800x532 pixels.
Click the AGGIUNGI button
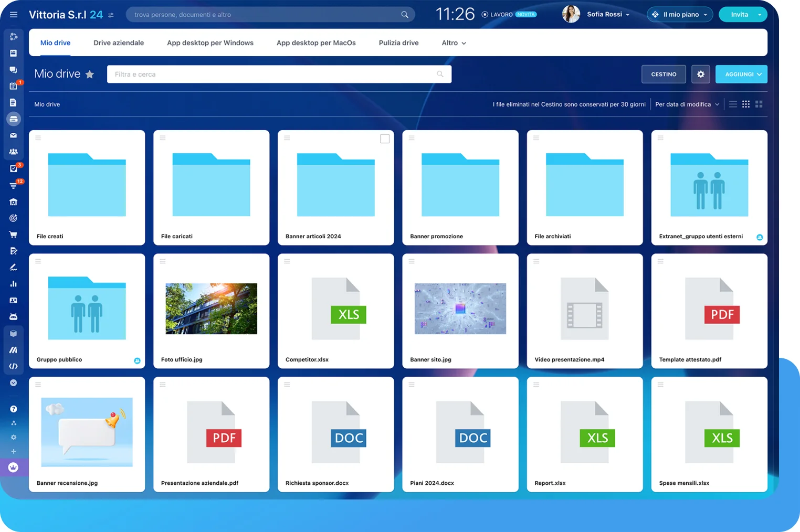741,75
